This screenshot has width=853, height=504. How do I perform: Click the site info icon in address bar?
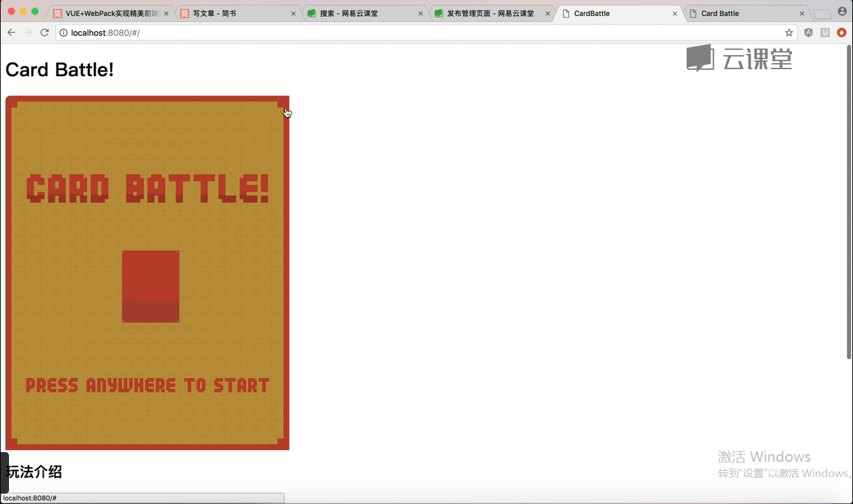coord(64,33)
